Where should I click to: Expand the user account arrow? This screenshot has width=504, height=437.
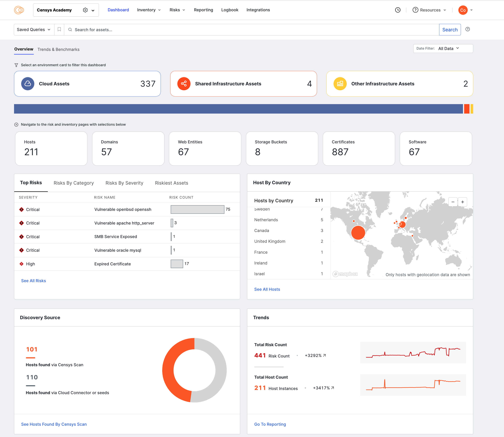(x=471, y=10)
